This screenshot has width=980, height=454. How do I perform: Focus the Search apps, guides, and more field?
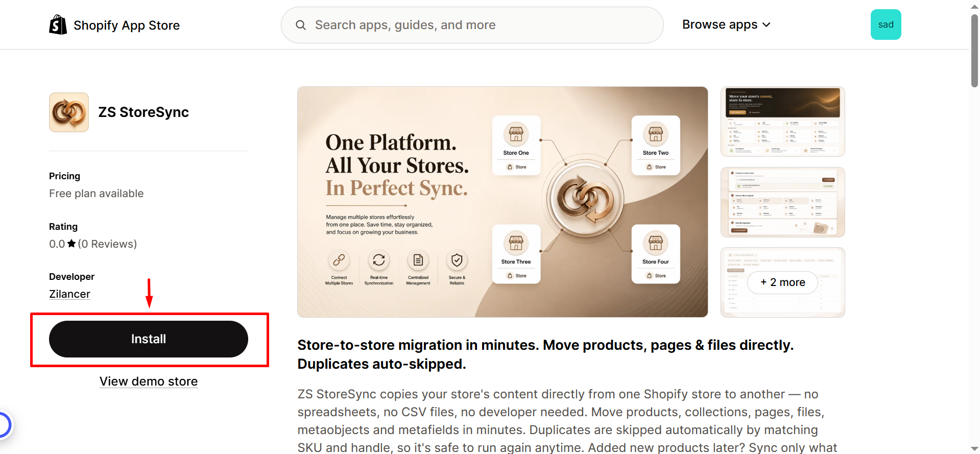[472, 25]
